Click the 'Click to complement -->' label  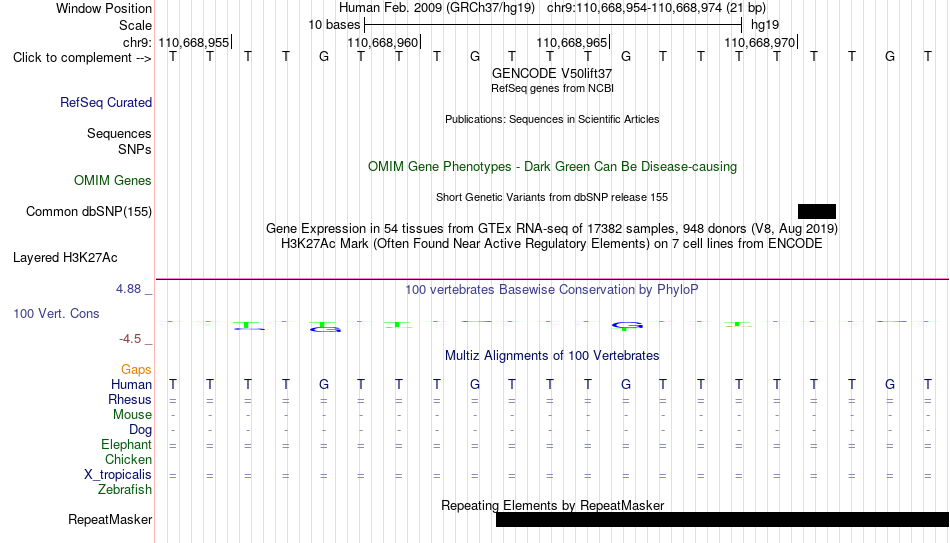click(82, 58)
